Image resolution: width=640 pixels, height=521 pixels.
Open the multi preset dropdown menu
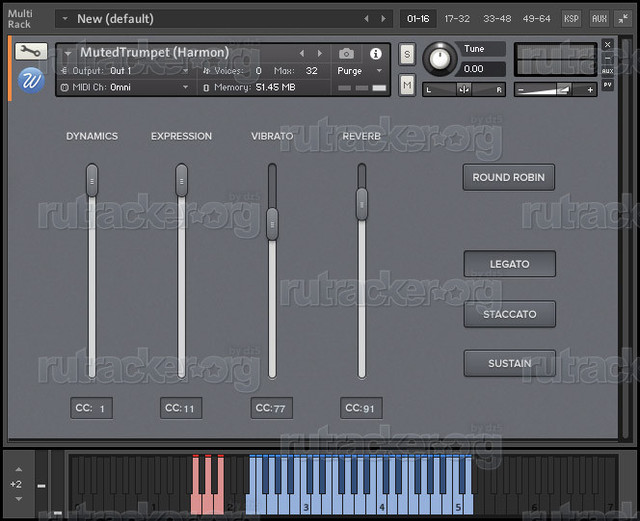coord(65,19)
